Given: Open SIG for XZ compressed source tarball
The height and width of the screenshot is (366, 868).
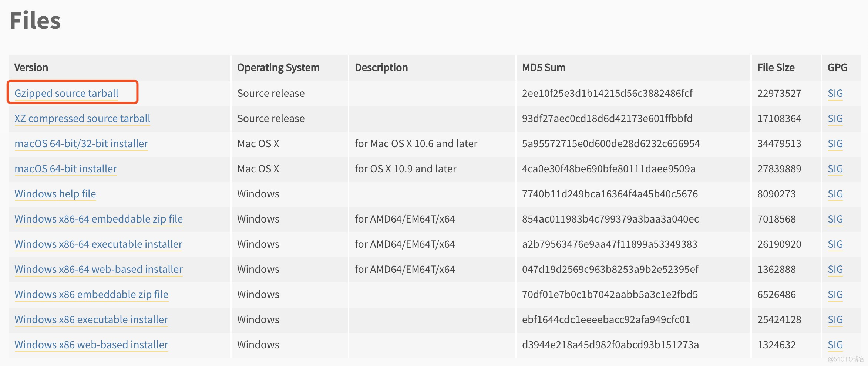Looking at the screenshot, I should point(835,119).
